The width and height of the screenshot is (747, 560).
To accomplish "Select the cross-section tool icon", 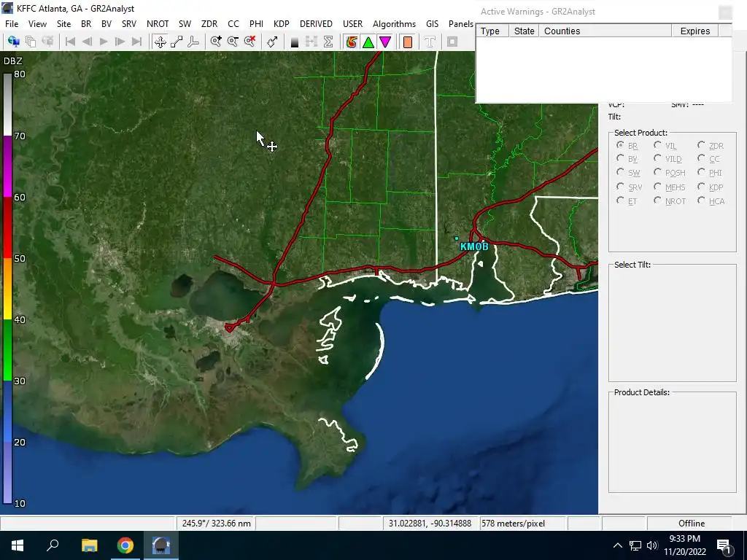I will coord(193,42).
